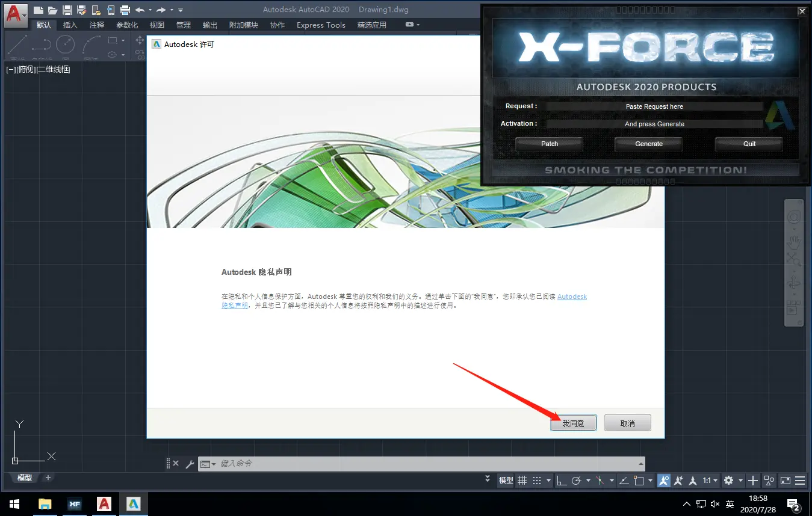Screen dimensions: 812x516
Task: Close the command line with its X
Action: 176,464
